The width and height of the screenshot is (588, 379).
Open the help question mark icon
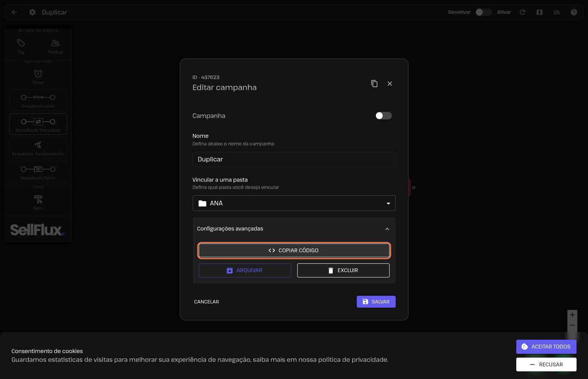574,12
